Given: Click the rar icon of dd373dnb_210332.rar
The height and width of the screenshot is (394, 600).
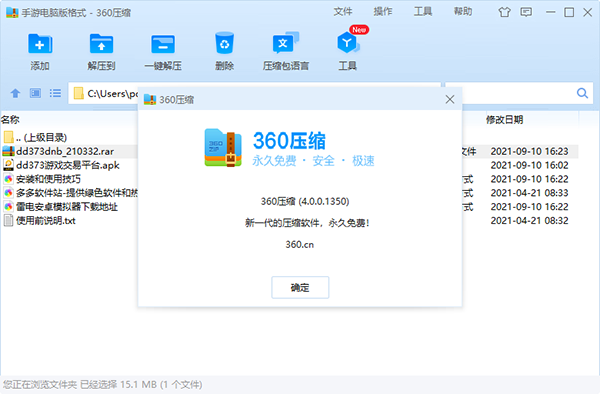Looking at the screenshot, I should (x=8, y=151).
